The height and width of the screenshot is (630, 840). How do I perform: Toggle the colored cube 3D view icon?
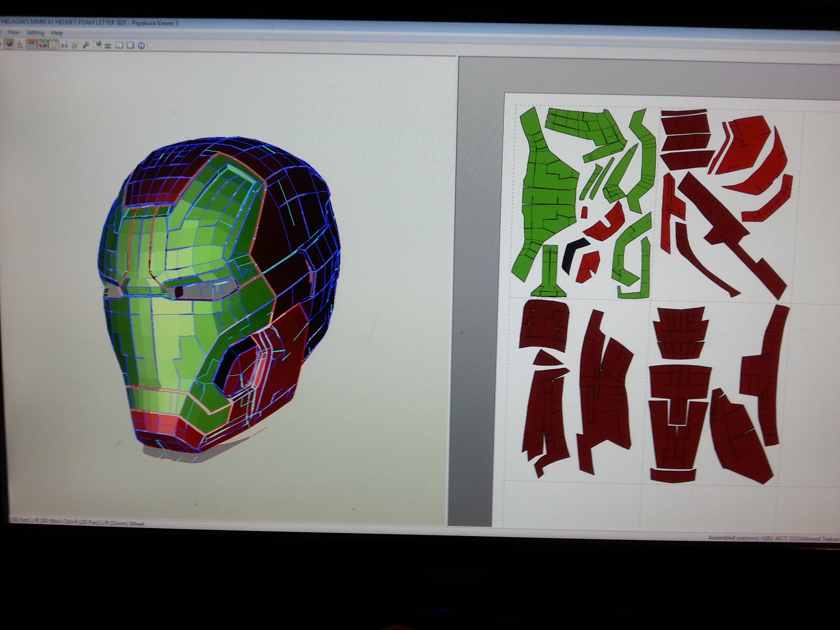click(x=9, y=44)
